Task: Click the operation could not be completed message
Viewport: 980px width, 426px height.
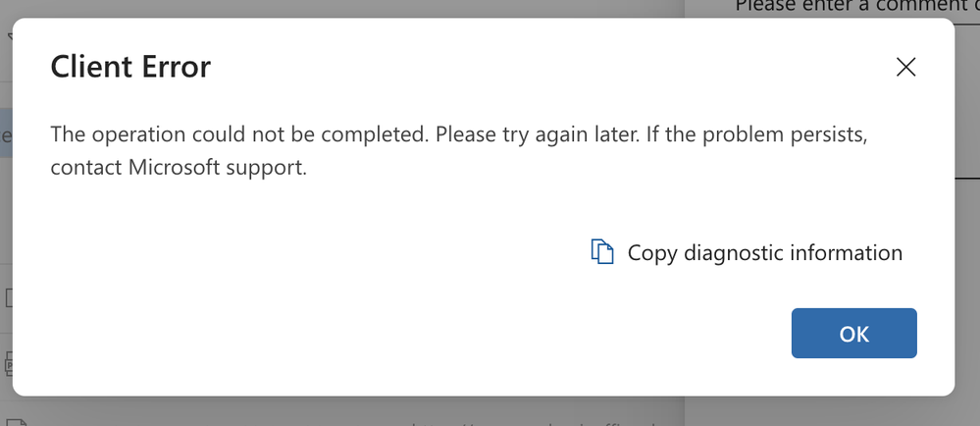Action: coord(459,134)
